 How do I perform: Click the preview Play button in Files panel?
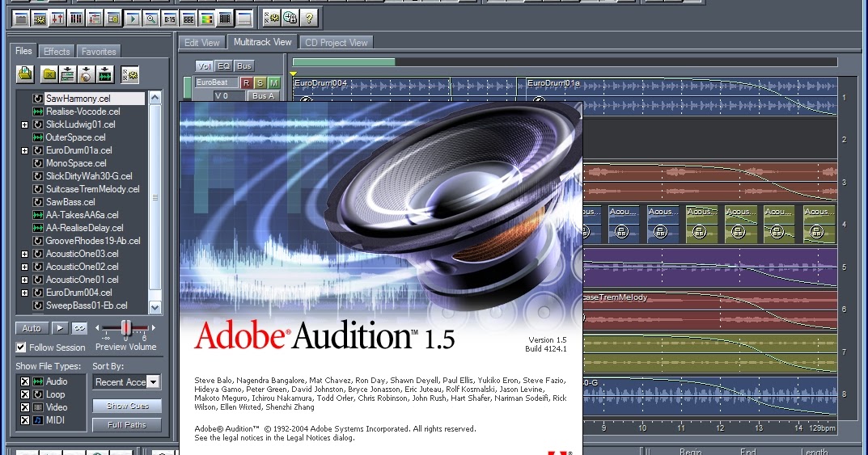click(x=60, y=328)
